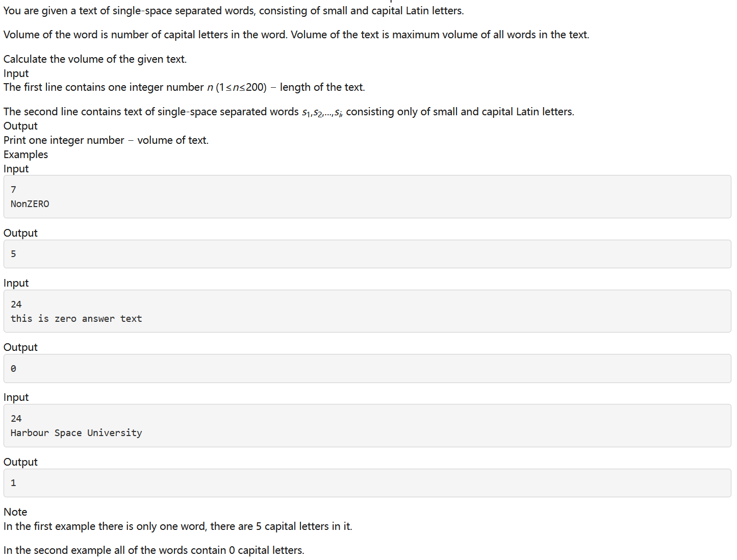The image size is (737, 560).
Task: Click the Examples heading
Action: tap(26, 155)
